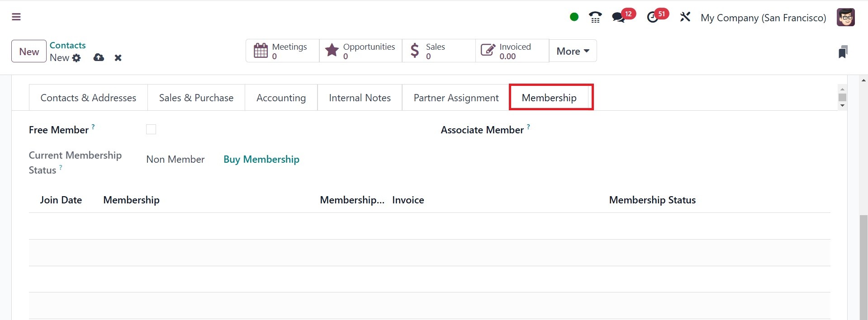This screenshot has width=868, height=320.
Task: Open the main hamburger menu
Action: coord(16,17)
